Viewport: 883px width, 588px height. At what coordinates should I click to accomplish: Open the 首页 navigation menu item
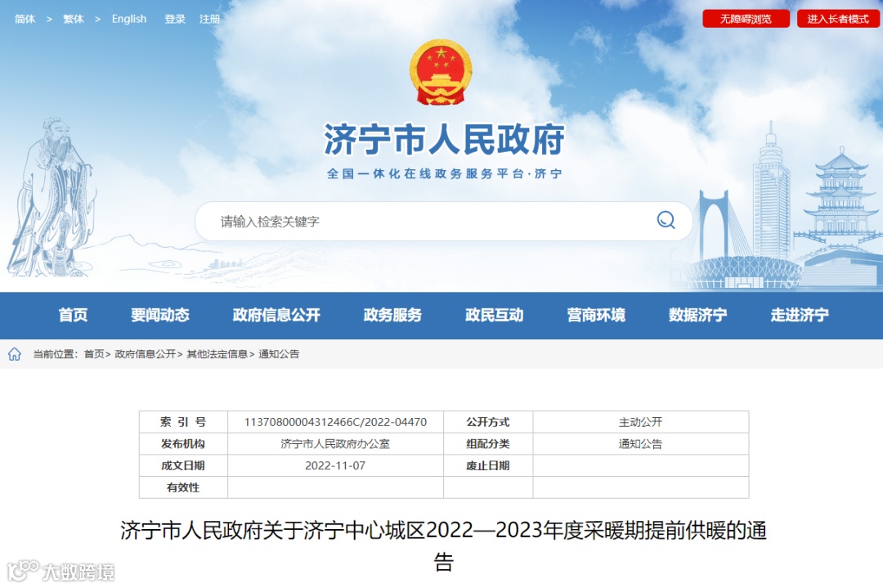point(74,315)
